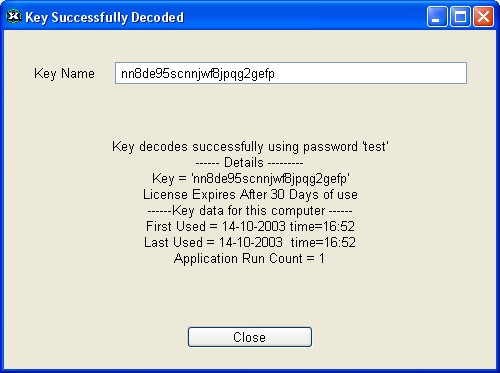The height and width of the screenshot is (373, 500).
Task: Click the Key = 'nn8de95...' details line
Action: [251, 179]
